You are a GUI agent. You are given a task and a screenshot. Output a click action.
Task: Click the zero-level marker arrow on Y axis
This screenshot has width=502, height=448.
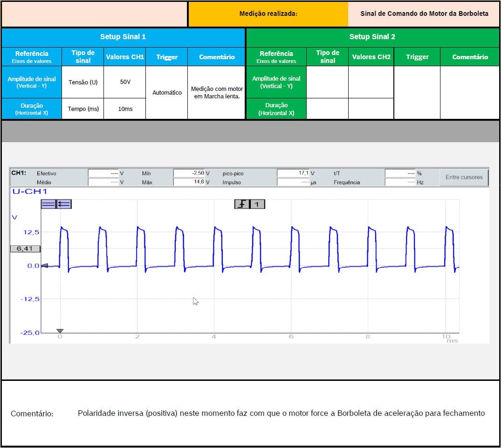pos(44,266)
